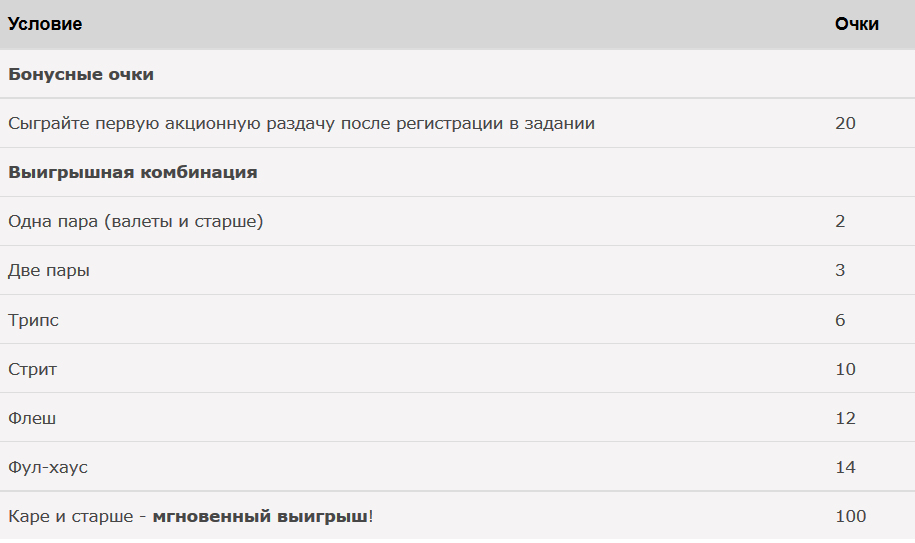Screen dimensions: 915x543
Task: Select the 'Фул-хаус' row label
Action: coord(48,468)
